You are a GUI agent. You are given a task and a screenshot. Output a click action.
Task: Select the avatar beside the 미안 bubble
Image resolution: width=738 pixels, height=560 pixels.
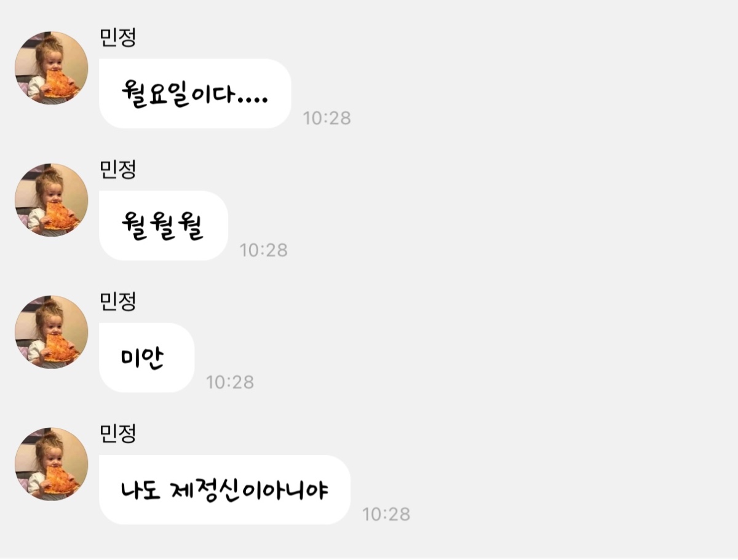pyautogui.click(x=52, y=333)
